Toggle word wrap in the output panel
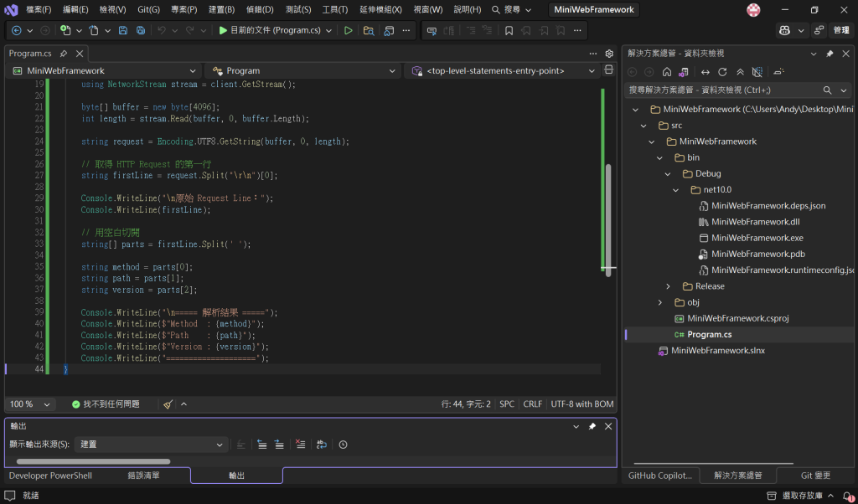Viewport: 858px width, 504px height. pyautogui.click(x=322, y=445)
